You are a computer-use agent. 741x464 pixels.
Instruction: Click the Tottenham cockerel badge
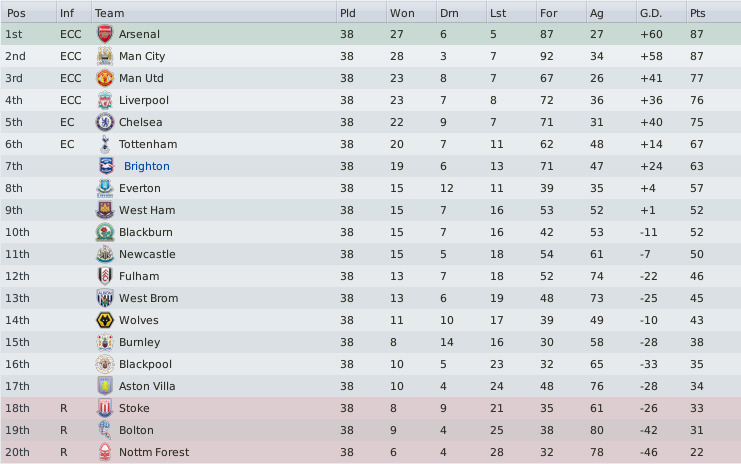click(104, 144)
